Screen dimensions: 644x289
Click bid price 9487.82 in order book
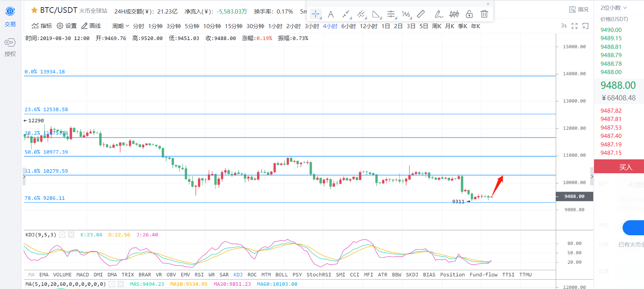point(611,110)
